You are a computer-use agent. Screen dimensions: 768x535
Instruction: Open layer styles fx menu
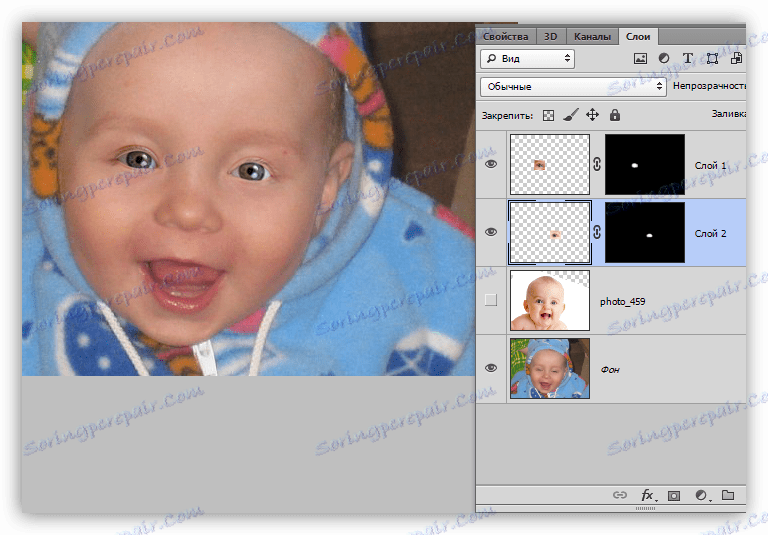pyautogui.click(x=648, y=495)
